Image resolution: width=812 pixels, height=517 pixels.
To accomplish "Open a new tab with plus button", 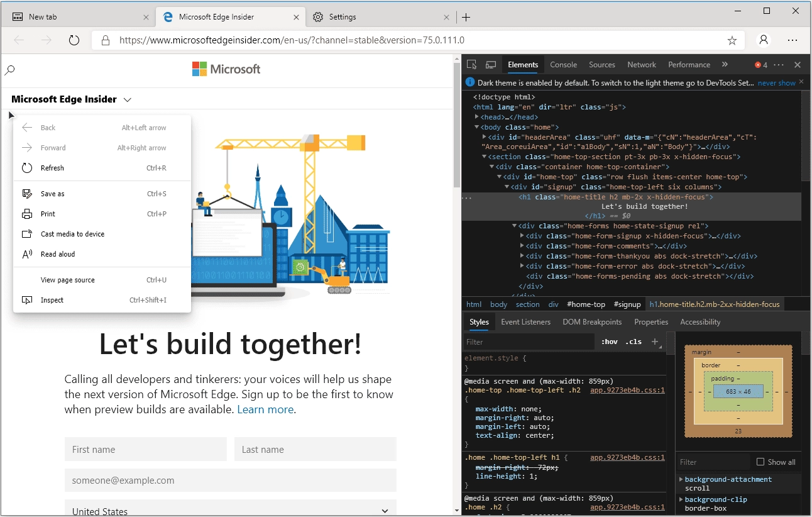I will [466, 17].
